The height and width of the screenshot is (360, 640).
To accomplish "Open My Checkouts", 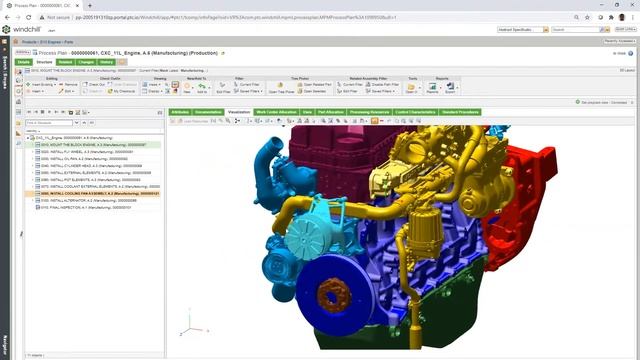I will (121, 91).
